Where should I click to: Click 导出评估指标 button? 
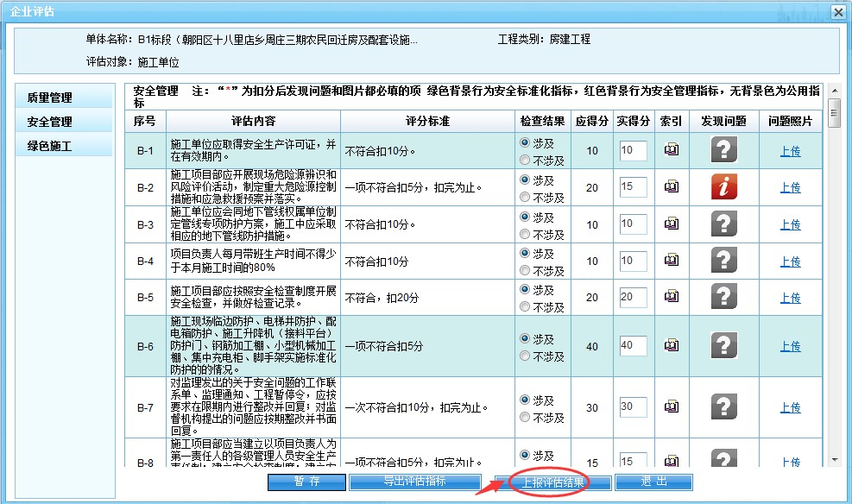(x=414, y=482)
